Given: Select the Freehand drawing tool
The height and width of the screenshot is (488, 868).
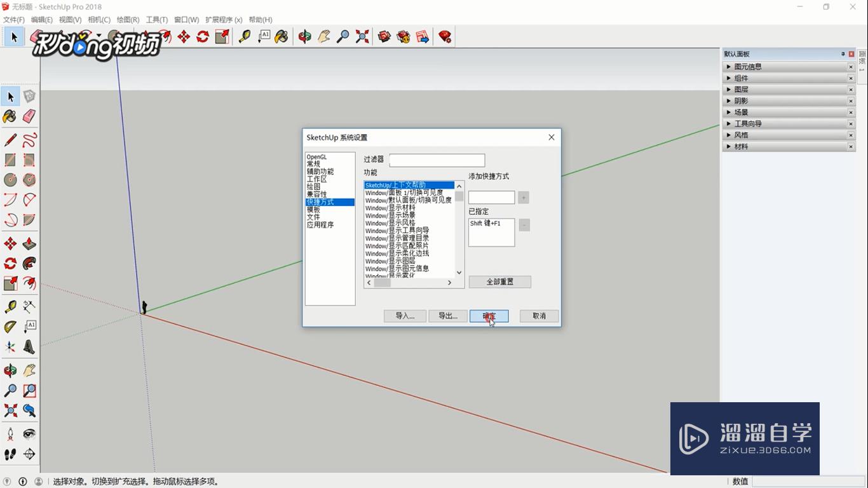Looking at the screenshot, I should pos(29,140).
